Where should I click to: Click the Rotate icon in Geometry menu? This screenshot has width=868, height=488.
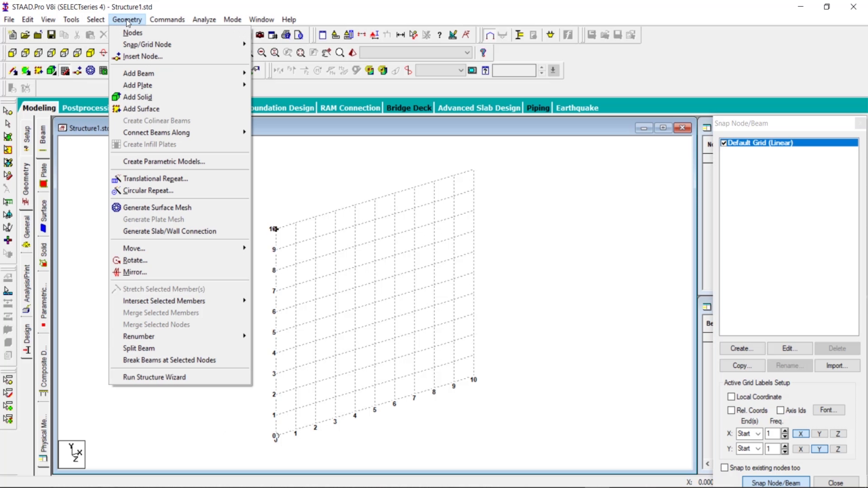[117, 260]
